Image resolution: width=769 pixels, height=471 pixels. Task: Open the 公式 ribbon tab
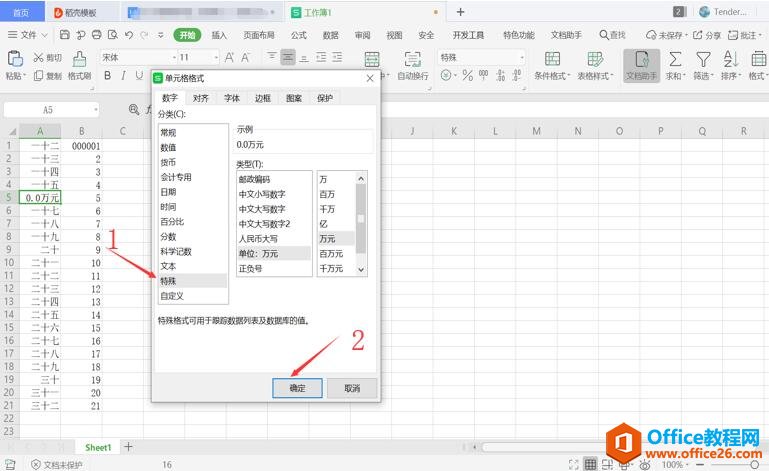[x=299, y=35]
